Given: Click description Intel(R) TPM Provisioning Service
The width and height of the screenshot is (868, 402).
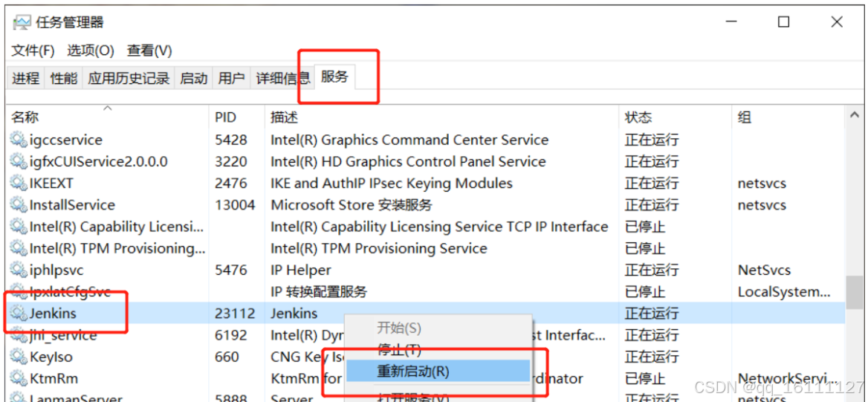Looking at the screenshot, I should tap(379, 248).
